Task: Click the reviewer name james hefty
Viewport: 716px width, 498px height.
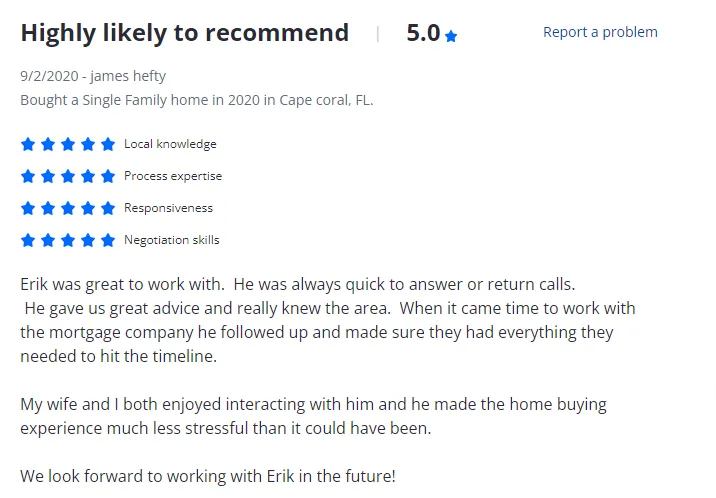Action: (x=128, y=76)
